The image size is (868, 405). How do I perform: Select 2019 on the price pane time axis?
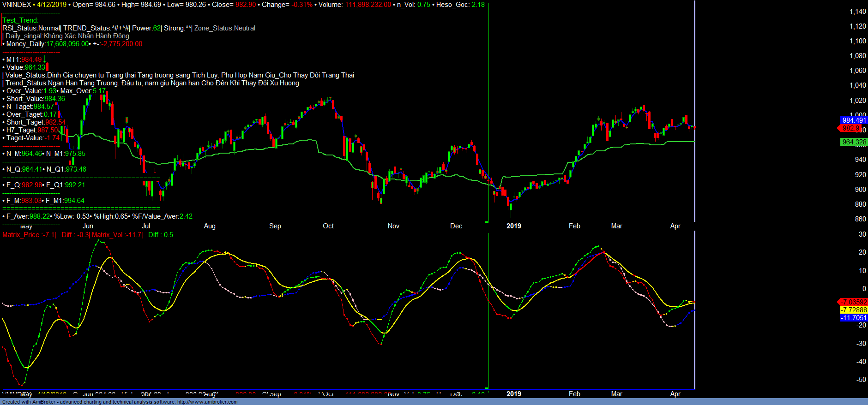coord(513,226)
